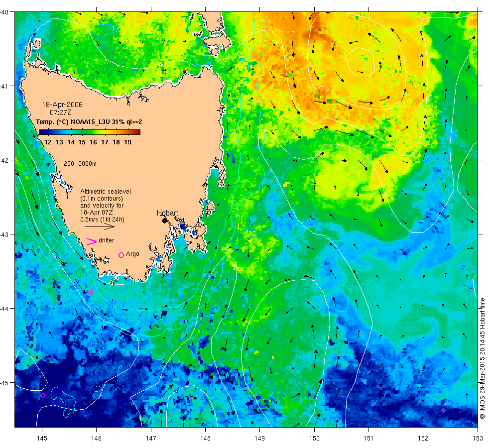Screen dimensions: 488x448
Task: Click the 'Altimetric sealevel' legend text
Action: 106,192
